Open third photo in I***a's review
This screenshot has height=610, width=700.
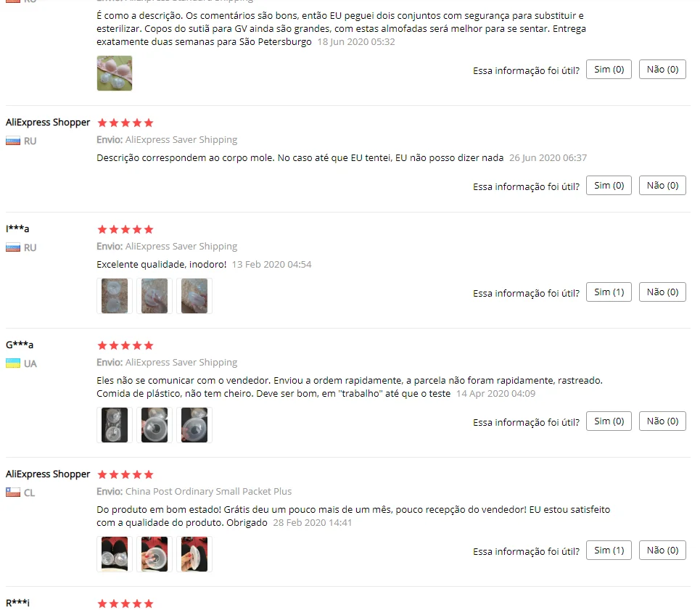point(194,296)
